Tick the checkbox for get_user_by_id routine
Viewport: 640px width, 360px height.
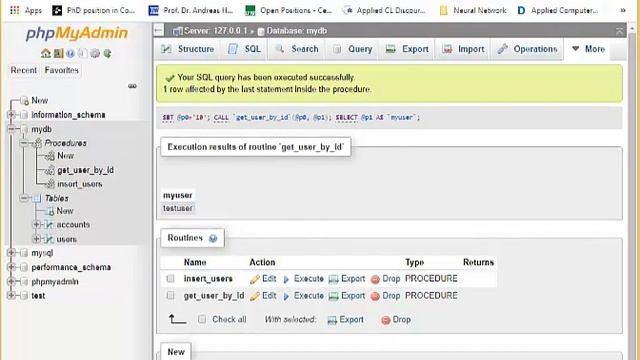171,295
